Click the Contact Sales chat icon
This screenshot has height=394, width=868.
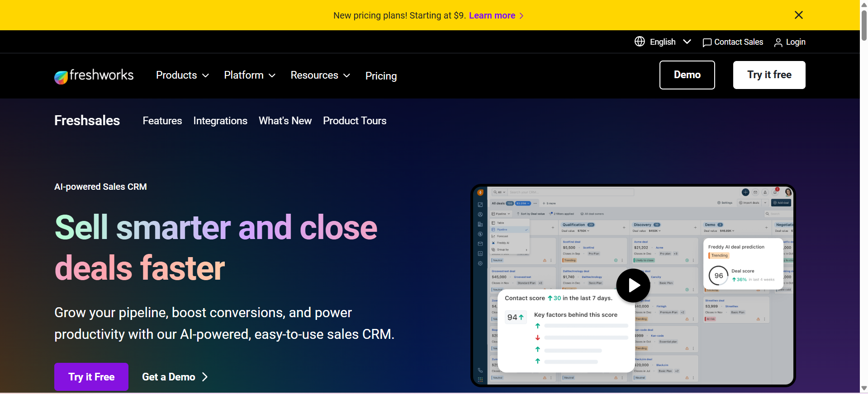click(x=707, y=42)
